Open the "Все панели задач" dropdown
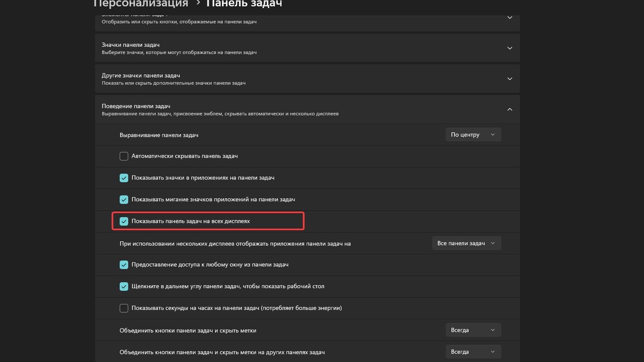Viewport: 644px width, 362px height. (466, 243)
